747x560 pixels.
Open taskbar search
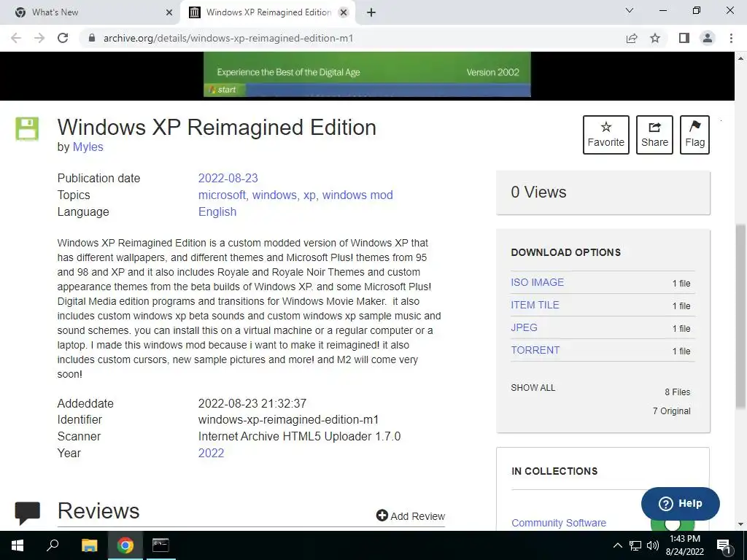(x=53, y=545)
